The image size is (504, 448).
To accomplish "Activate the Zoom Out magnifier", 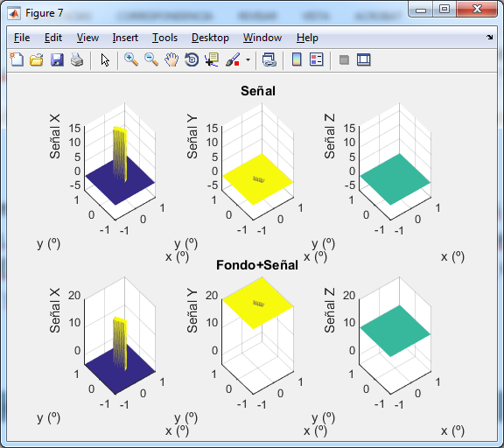I will click(x=151, y=59).
